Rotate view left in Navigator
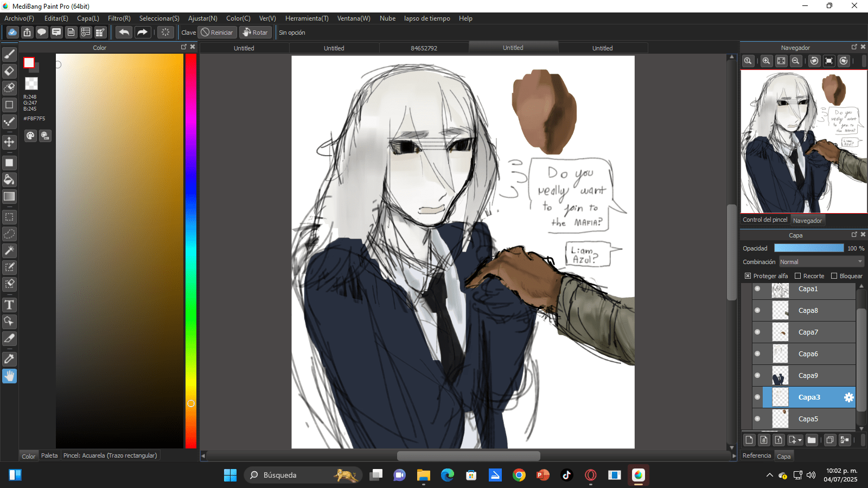 pos(814,61)
